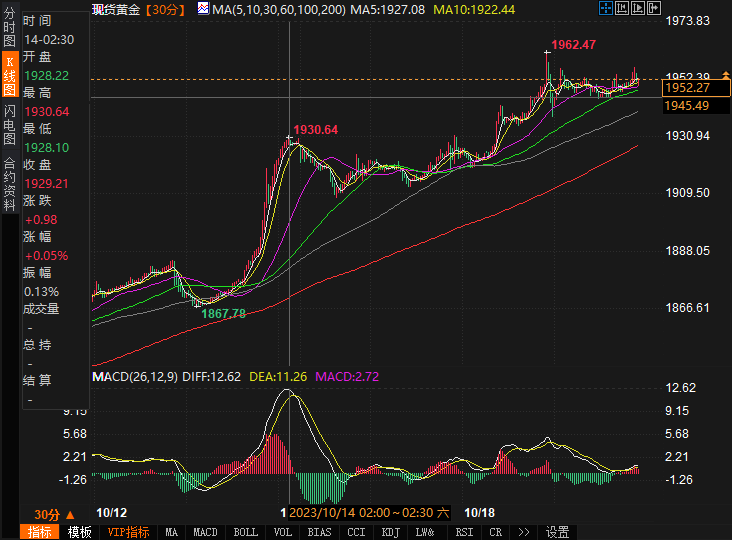This screenshot has height=540, width=732.
Task: Toggle the crosshair cursor icon
Action: pyautogui.click(x=605, y=8)
